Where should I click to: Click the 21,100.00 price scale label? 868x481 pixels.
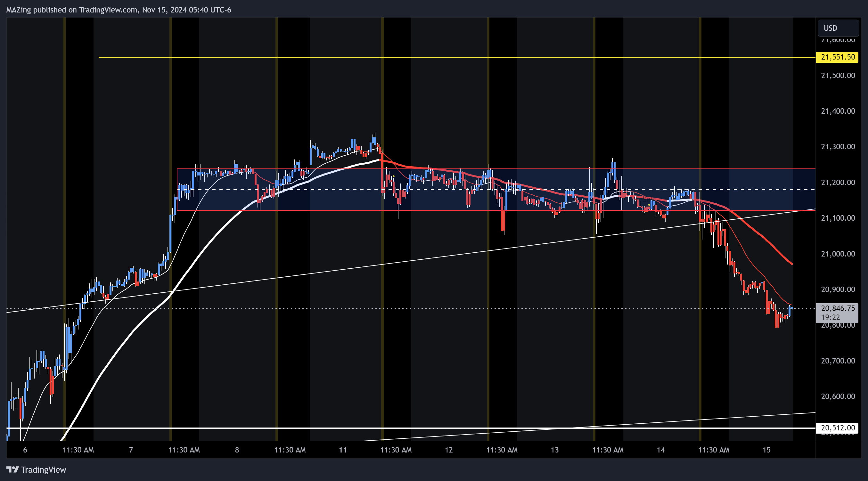(x=838, y=218)
